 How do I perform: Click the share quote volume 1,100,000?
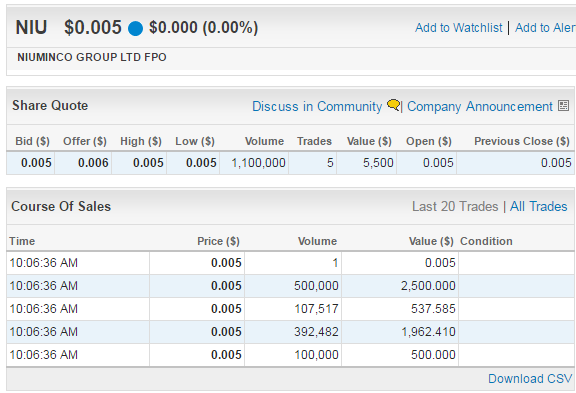pos(259,163)
